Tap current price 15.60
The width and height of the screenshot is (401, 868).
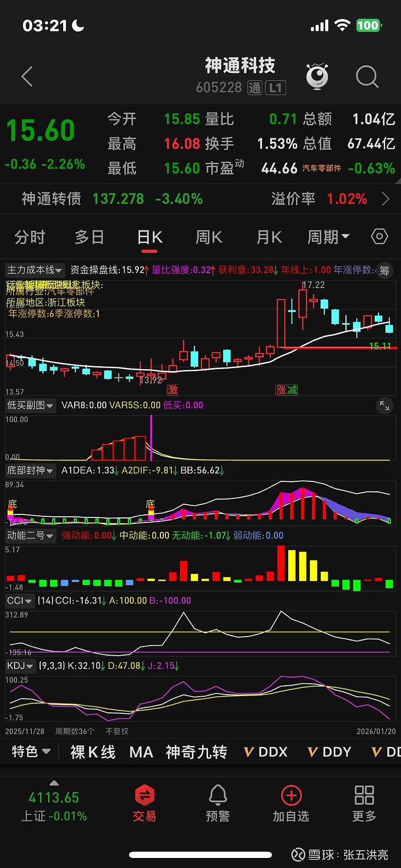click(41, 131)
